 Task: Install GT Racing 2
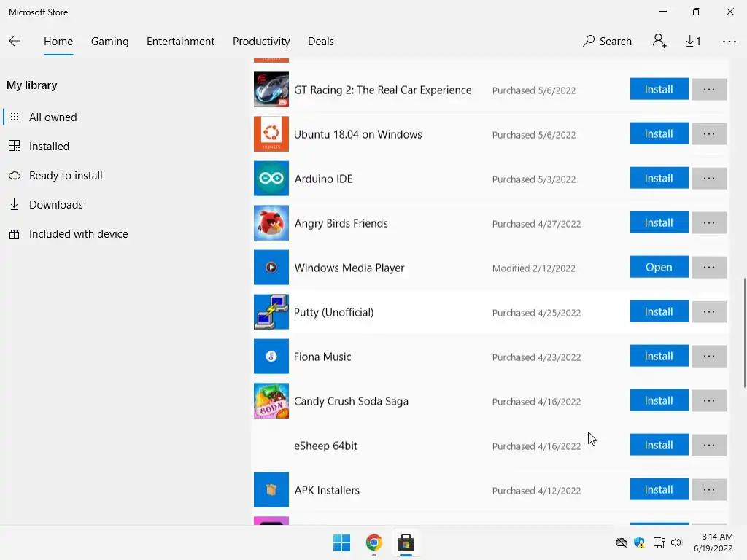pos(659,89)
